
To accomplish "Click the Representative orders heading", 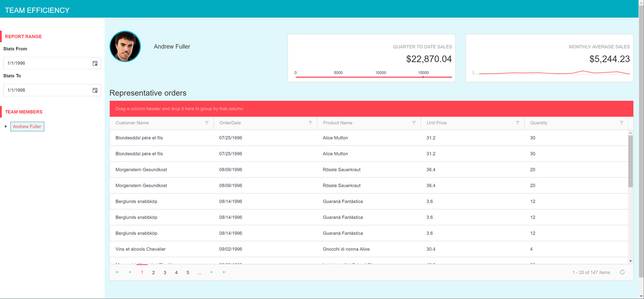I will pyautogui.click(x=148, y=93).
